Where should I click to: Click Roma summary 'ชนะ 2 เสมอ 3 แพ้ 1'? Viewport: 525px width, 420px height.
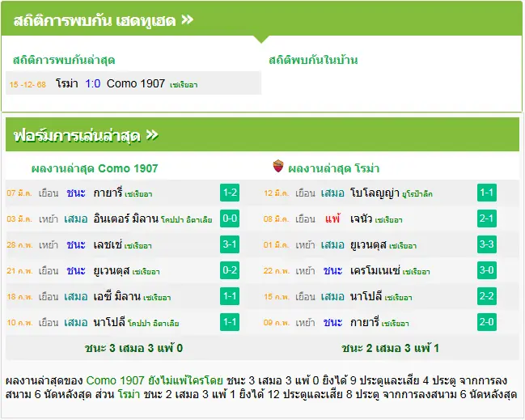(x=390, y=348)
